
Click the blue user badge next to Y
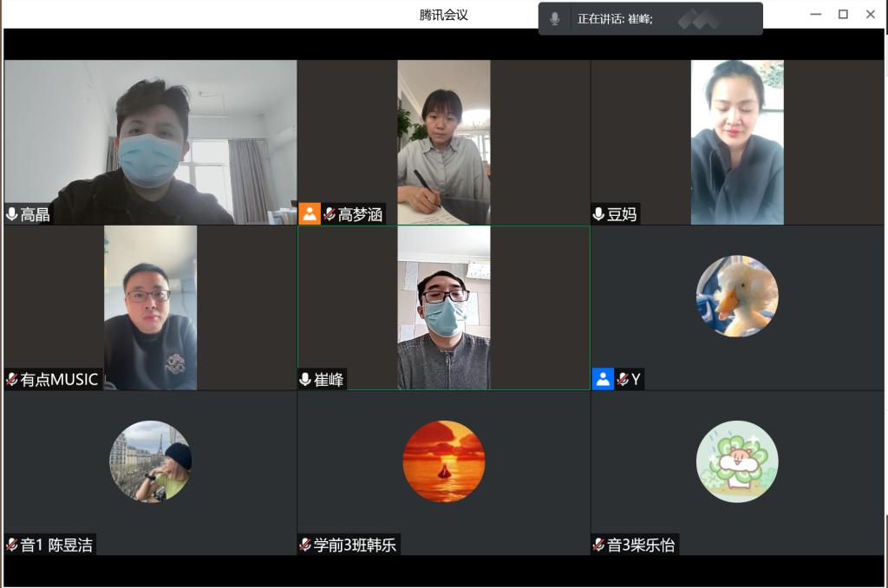coord(603,379)
